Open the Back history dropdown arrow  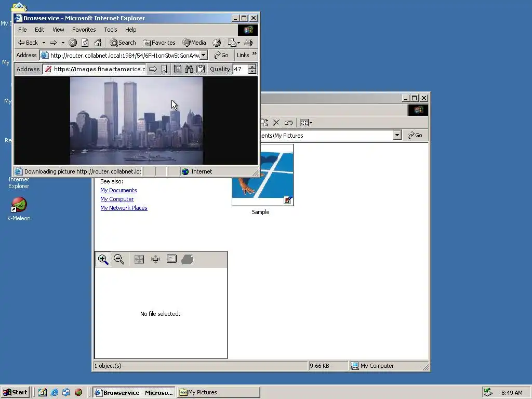pyautogui.click(x=44, y=43)
